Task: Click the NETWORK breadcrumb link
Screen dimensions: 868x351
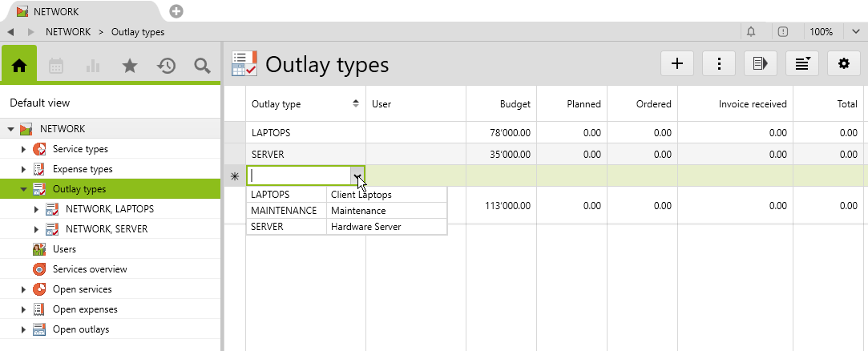Action: (x=68, y=32)
